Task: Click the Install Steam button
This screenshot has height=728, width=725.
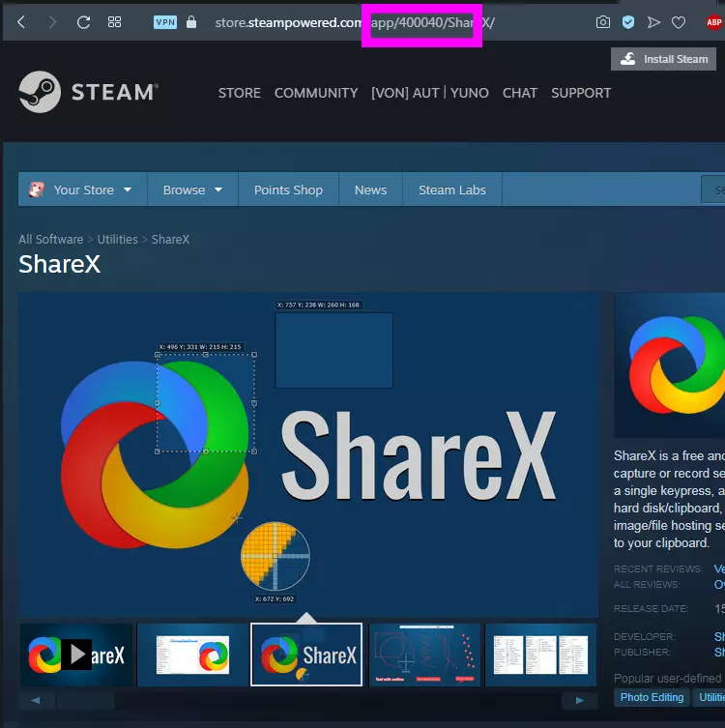Action: [x=663, y=59]
